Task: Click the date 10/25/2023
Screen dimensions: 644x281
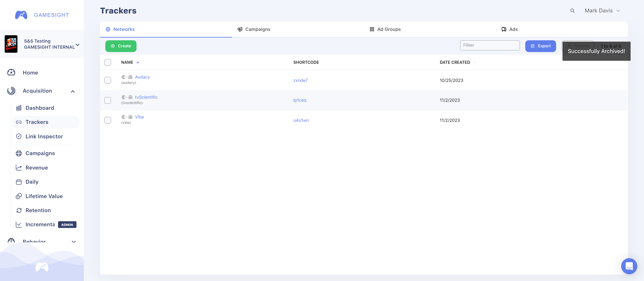Action: point(451,80)
